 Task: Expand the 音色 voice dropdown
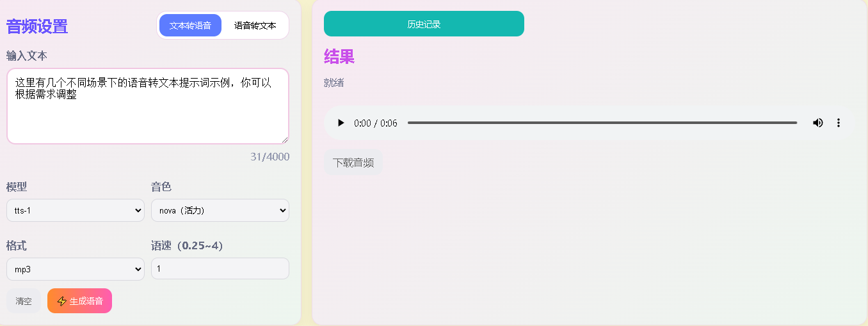click(x=220, y=210)
